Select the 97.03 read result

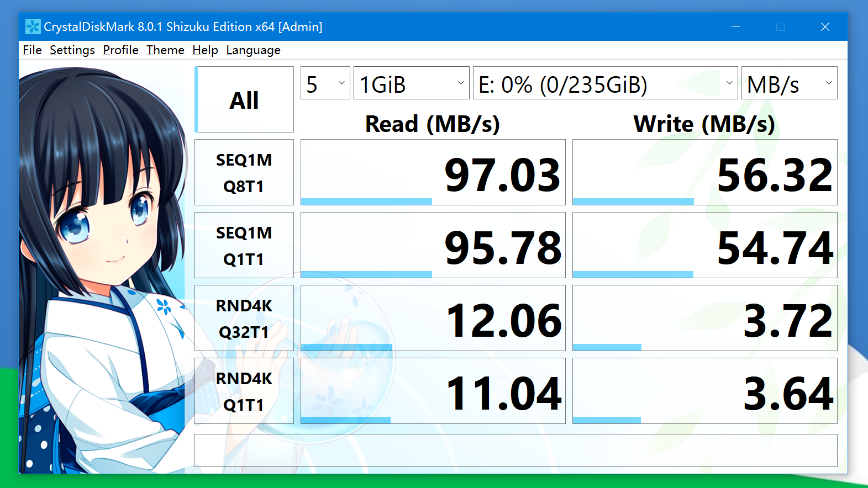click(x=433, y=172)
